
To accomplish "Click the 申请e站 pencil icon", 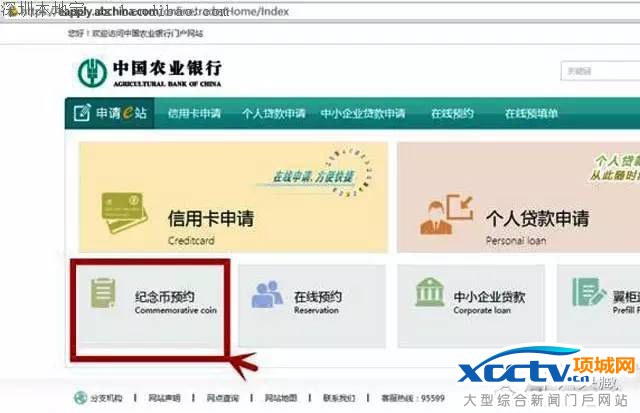I will click(82, 113).
